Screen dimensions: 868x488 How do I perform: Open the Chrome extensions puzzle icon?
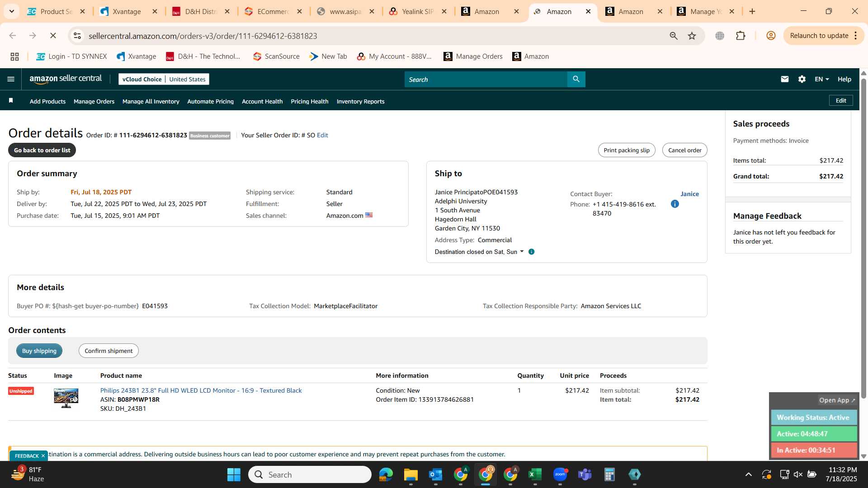tap(741, 36)
